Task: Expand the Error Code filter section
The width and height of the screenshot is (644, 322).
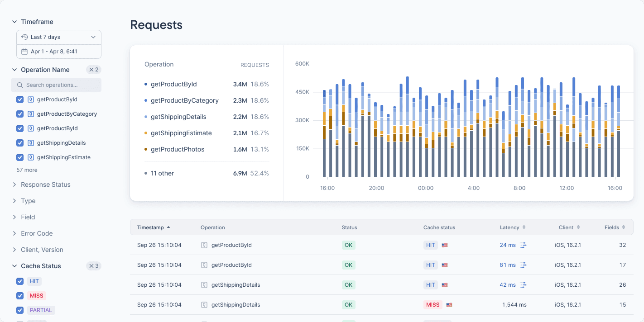Action: (37, 233)
